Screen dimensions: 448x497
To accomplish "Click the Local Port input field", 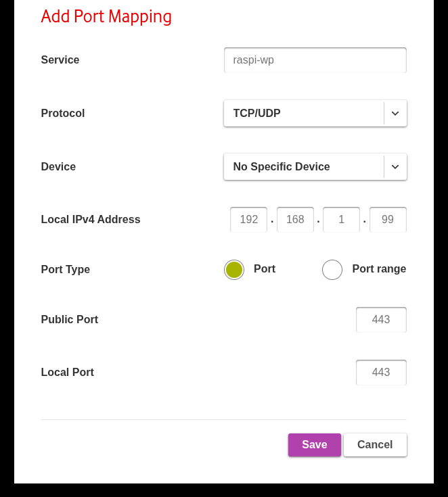I will 381,373.
